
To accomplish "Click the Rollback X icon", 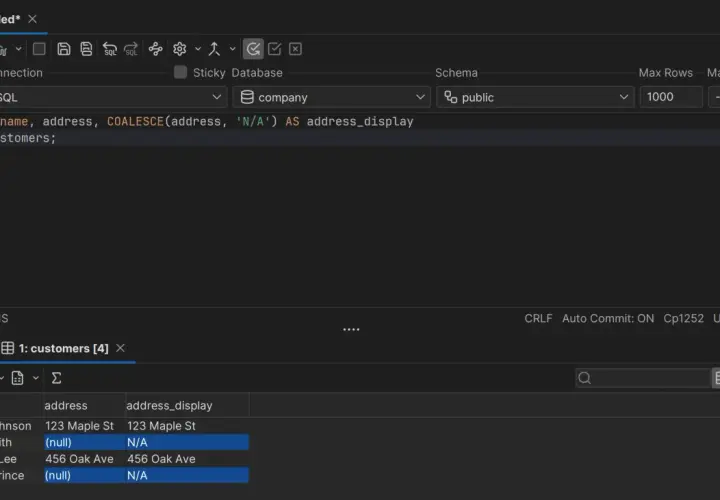I will (x=295, y=49).
